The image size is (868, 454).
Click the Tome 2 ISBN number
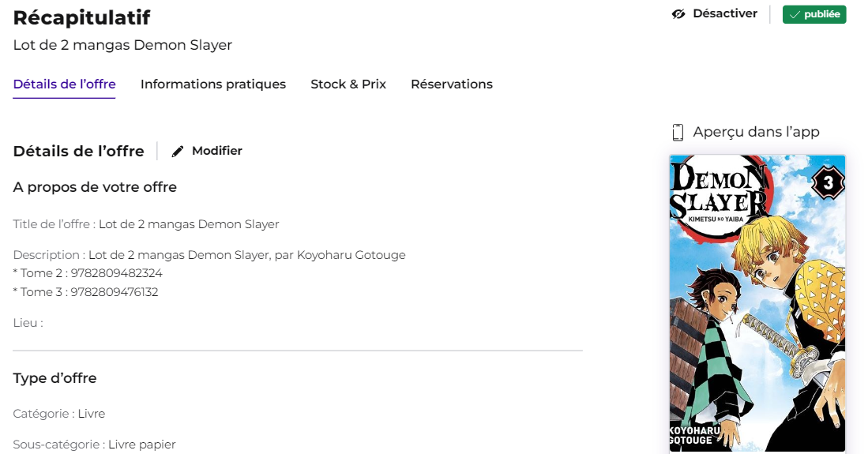point(116,273)
